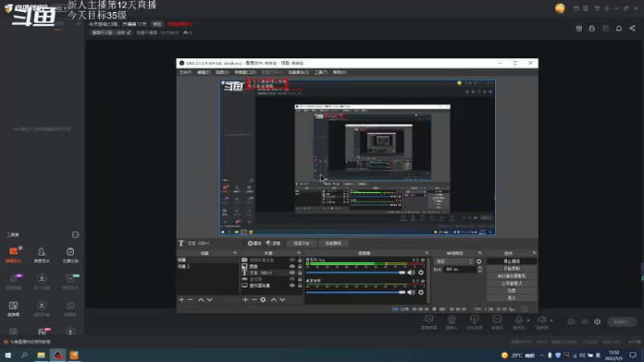This screenshot has height=362, width=644.
Task: Mute the first mixer channel speaker
Action: coord(411,273)
